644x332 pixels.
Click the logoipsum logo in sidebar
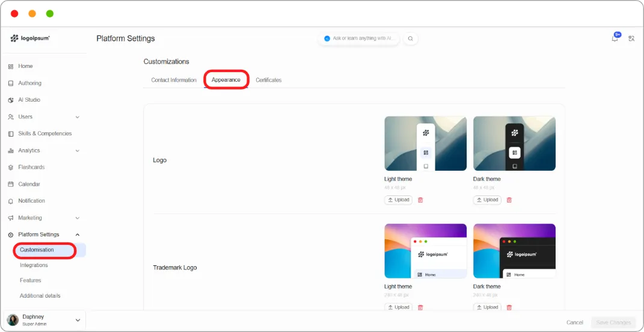point(30,38)
